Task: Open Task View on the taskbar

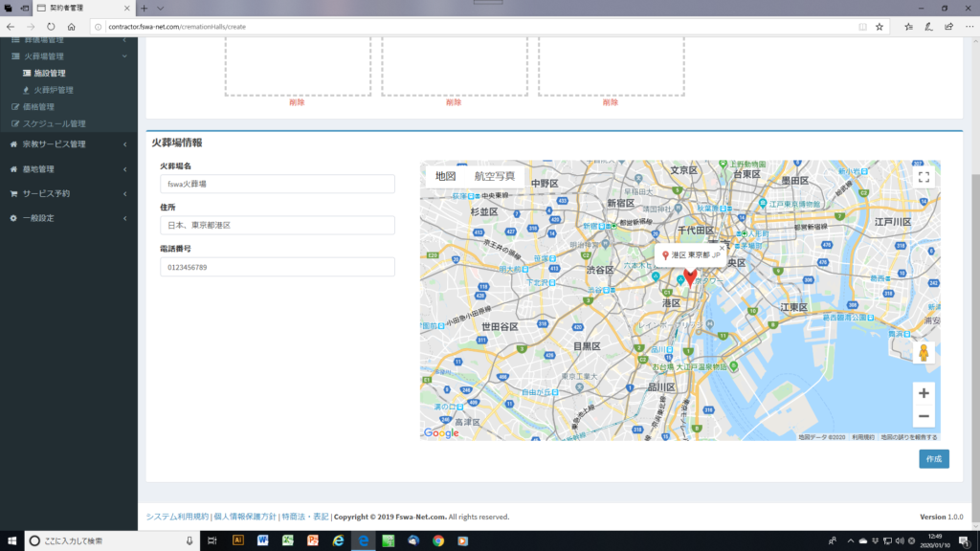Action: tap(212, 541)
